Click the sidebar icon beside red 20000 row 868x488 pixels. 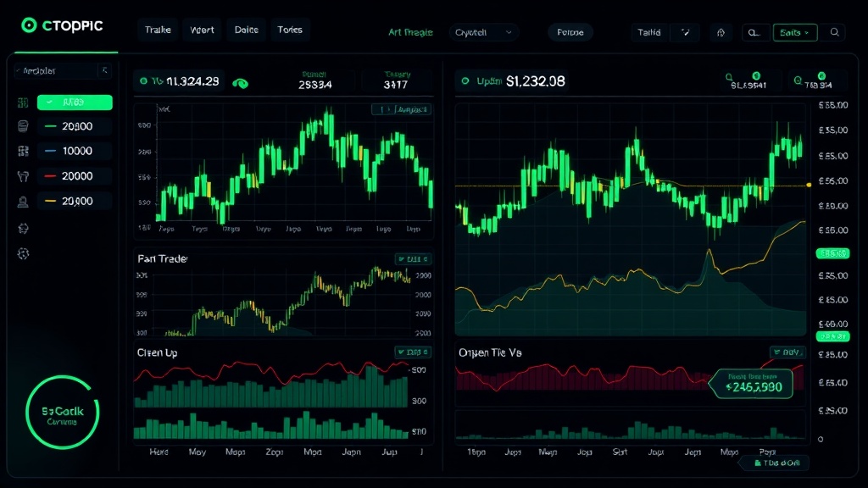coord(23,176)
